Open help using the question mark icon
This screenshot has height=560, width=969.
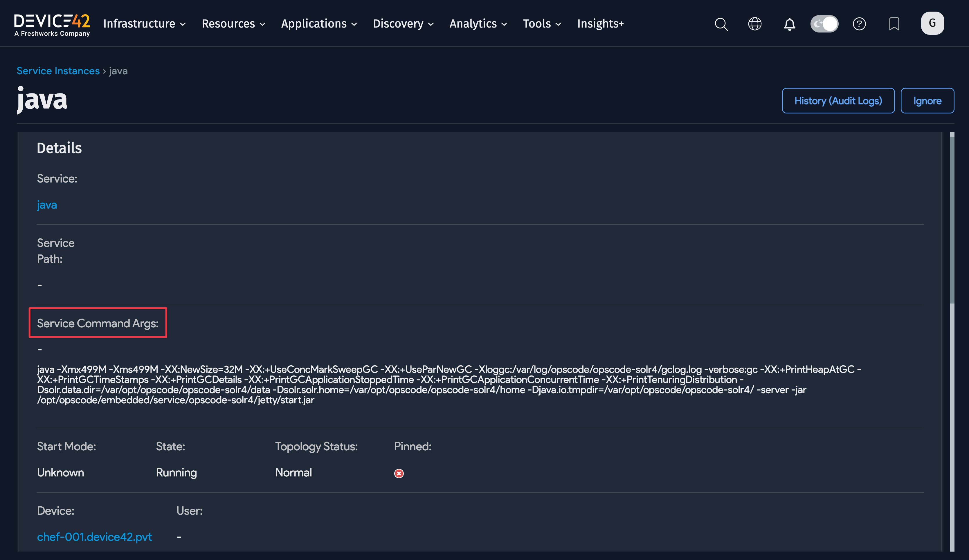coord(859,24)
